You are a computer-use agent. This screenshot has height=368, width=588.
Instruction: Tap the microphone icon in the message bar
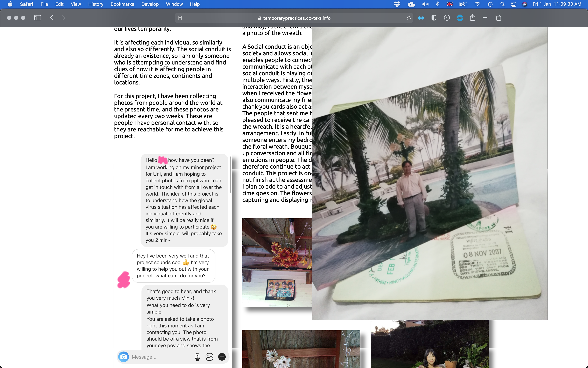pos(197,357)
